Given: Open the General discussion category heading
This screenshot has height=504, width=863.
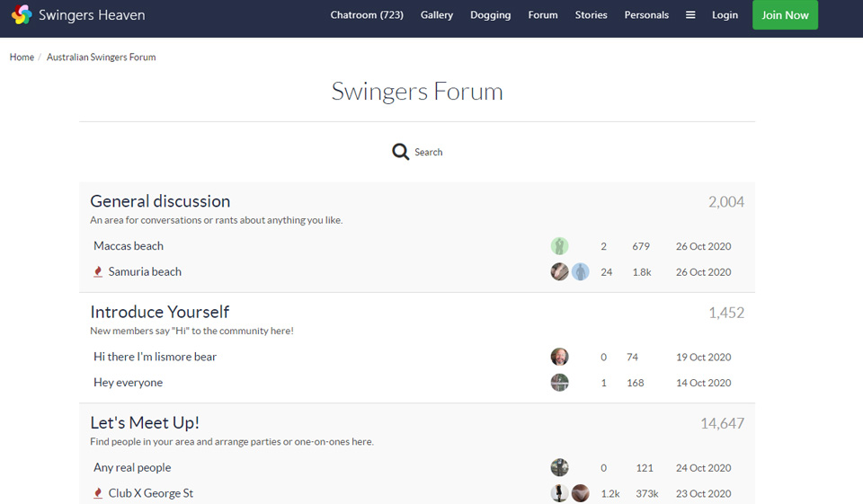Looking at the screenshot, I should pyautogui.click(x=160, y=201).
